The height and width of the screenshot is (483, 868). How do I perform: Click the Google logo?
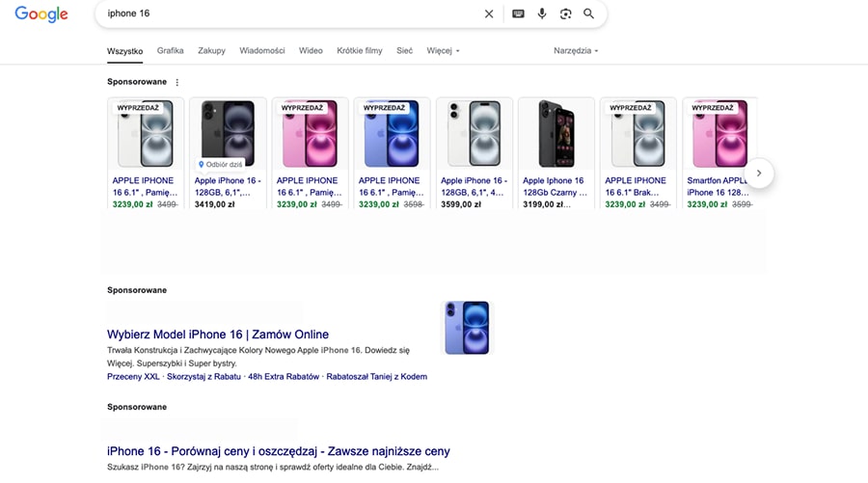(41, 13)
